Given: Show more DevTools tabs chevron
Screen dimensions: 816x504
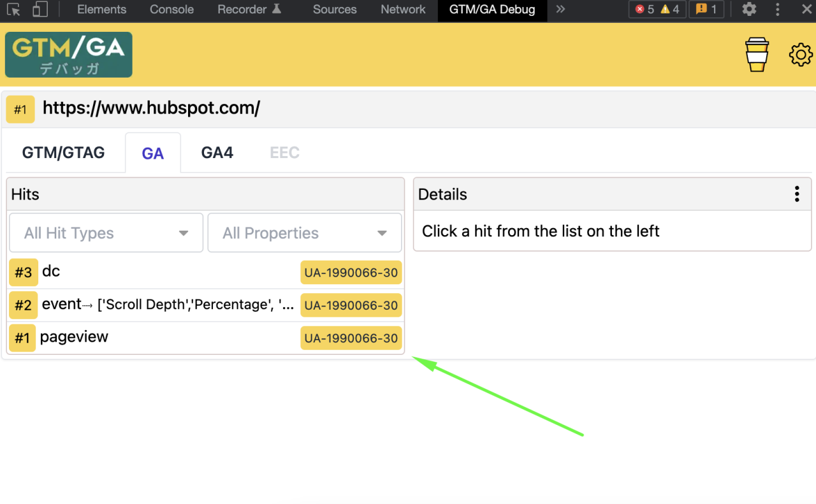Looking at the screenshot, I should pyautogui.click(x=560, y=10).
